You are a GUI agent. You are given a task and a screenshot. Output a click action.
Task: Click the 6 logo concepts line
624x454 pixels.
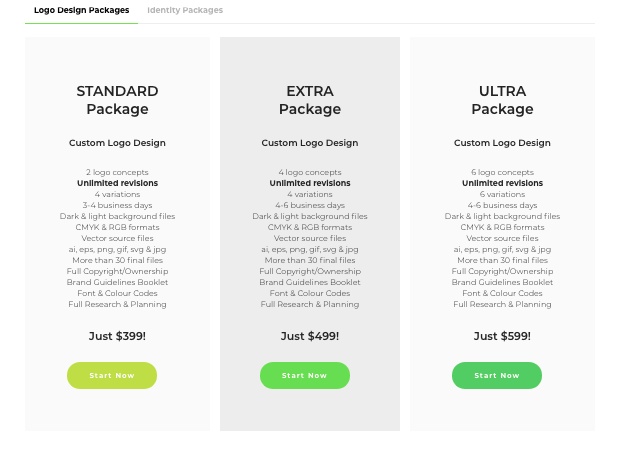point(502,172)
